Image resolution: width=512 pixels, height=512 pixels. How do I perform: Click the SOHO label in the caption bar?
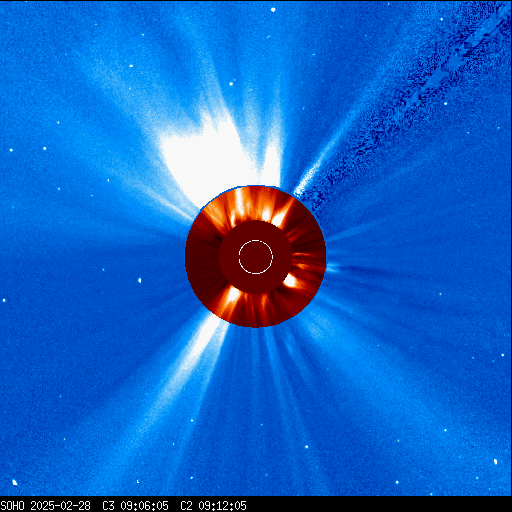pyautogui.click(x=12, y=506)
